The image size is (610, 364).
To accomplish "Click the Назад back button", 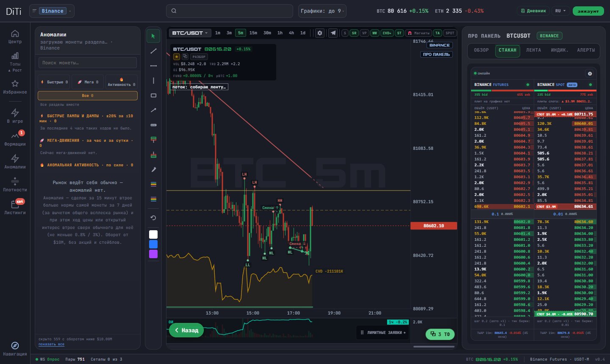I will pos(186,330).
